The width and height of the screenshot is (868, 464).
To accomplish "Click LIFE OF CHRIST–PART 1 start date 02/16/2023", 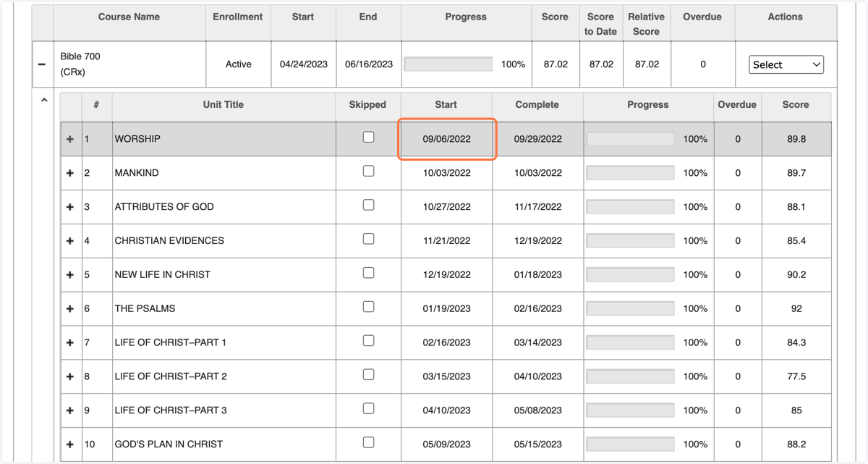I will point(447,342).
